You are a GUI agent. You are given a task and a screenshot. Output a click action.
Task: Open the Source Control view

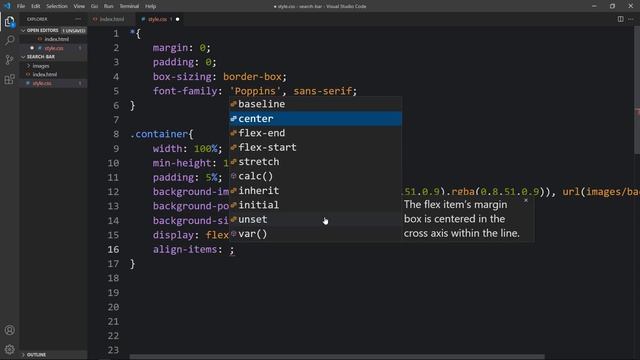click(x=9, y=60)
